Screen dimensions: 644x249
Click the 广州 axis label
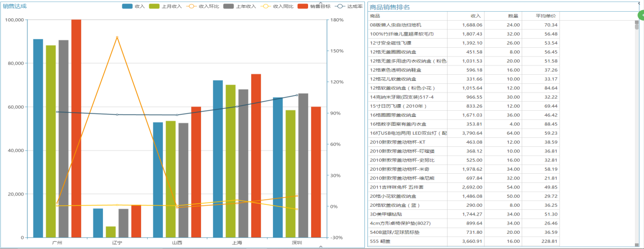pos(57,243)
